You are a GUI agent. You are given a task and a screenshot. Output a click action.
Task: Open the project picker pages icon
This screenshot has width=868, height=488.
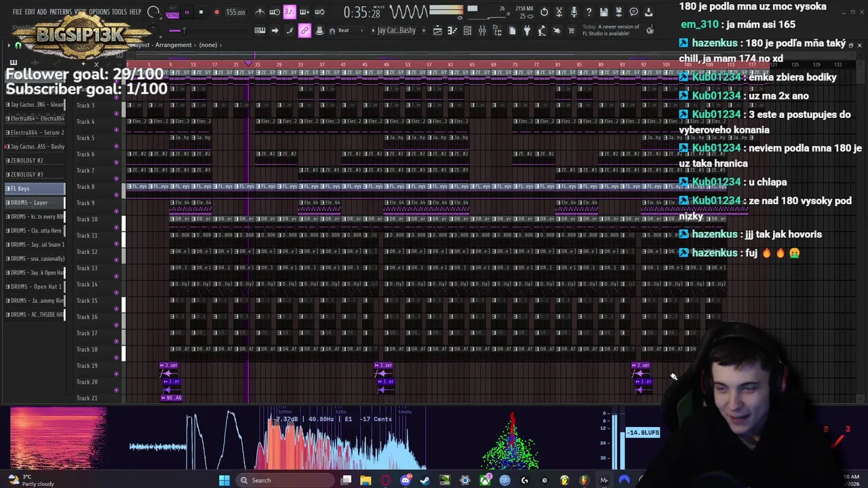(x=512, y=30)
